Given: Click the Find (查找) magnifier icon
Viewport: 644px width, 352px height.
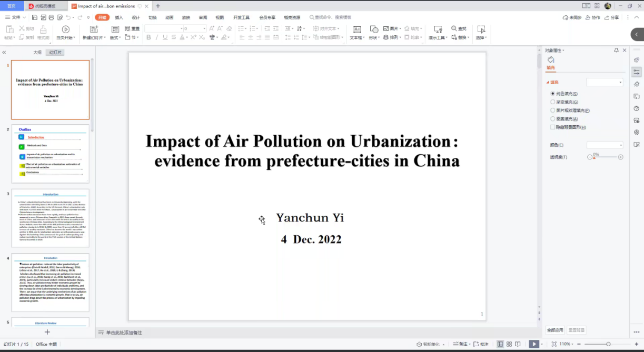Looking at the screenshot, I should click(454, 28).
